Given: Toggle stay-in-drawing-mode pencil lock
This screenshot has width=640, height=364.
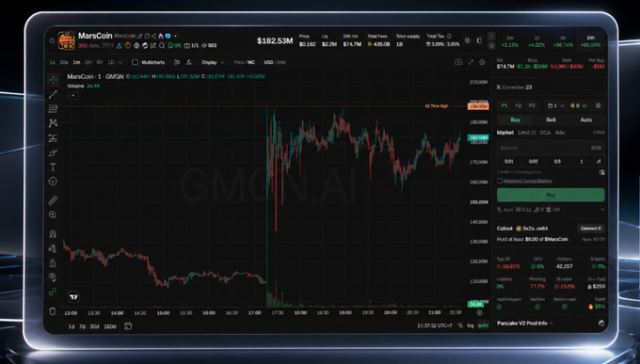Looking at the screenshot, I should click(53, 248).
